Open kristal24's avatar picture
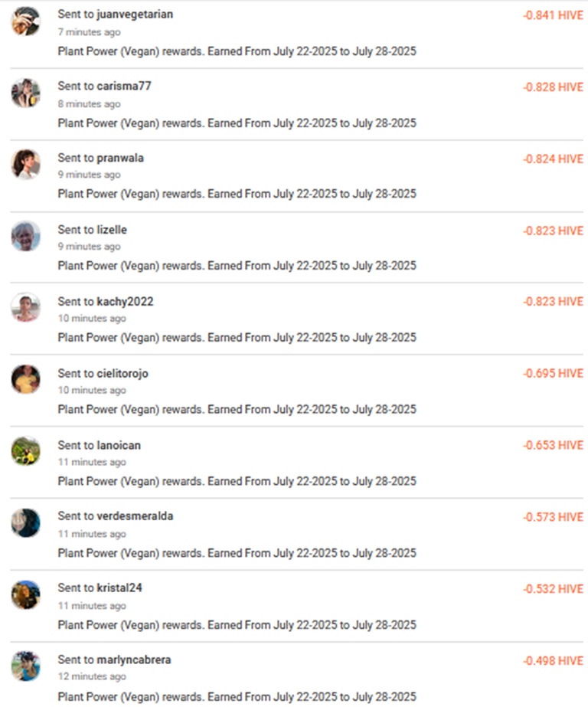This screenshot has width=588, height=707. click(x=26, y=594)
